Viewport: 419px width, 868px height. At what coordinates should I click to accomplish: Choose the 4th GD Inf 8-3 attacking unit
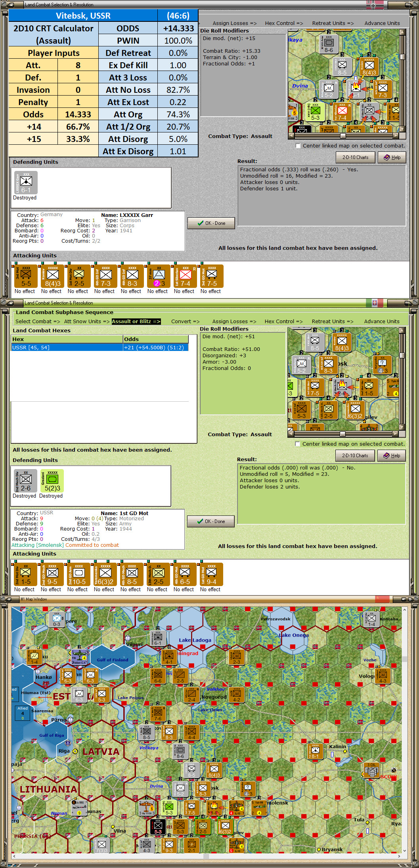click(131, 276)
